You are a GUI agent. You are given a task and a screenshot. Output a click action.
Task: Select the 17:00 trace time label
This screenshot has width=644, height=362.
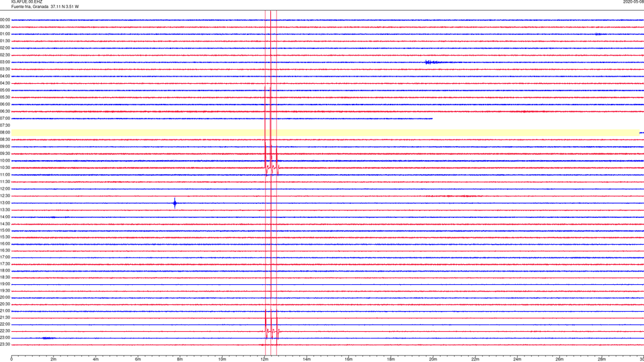pos(5,257)
